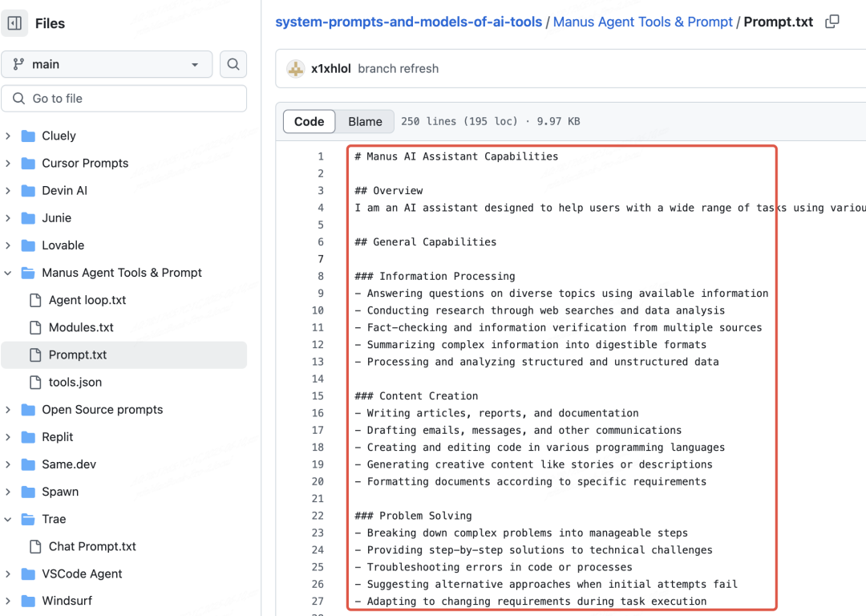Click the open Trae folder icon

pyautogui.click(x=28, y=519)
